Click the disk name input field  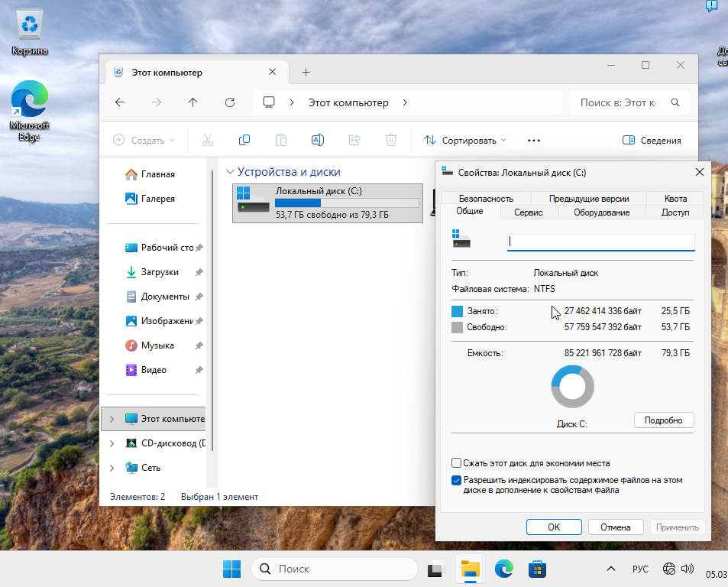pyautogui.click(x=600, y=242)
